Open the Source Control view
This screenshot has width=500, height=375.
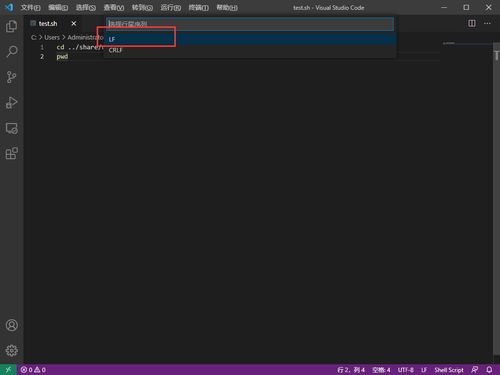tap(12, 77)
